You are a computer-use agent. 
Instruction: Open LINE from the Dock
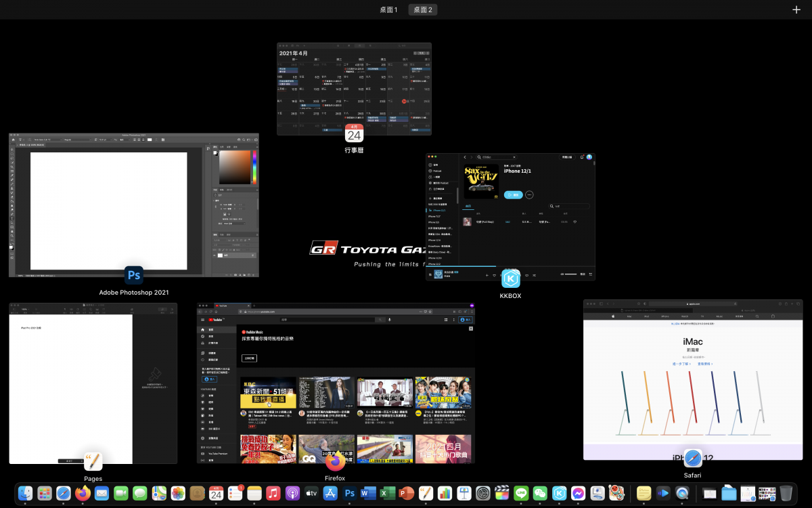click(x=521, y=494)
